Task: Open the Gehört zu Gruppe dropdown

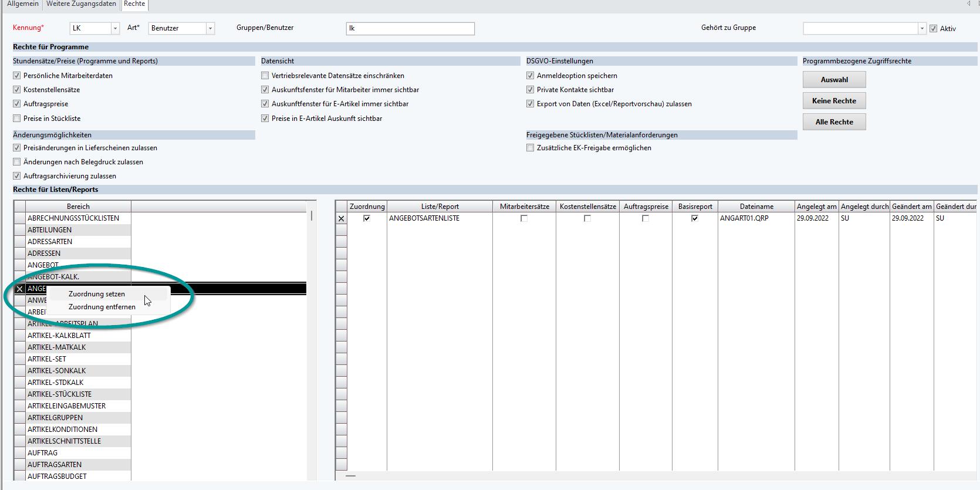Action: tap(922, 28)
